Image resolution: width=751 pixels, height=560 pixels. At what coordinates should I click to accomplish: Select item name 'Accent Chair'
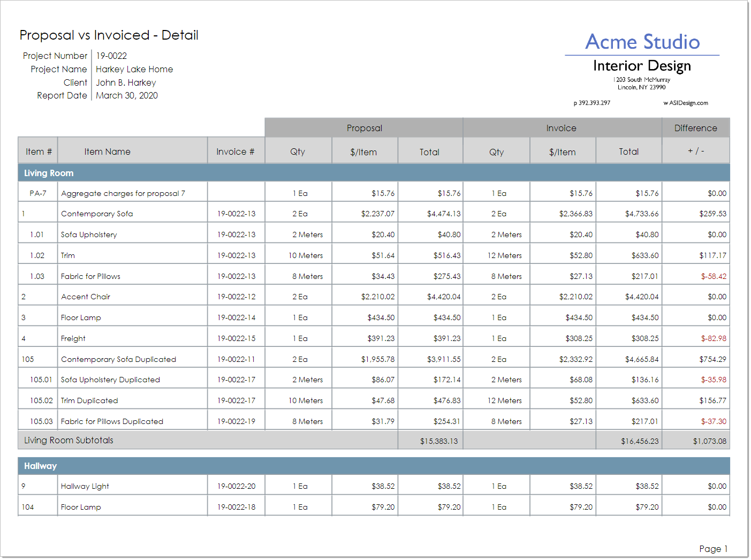pos(86,297)
